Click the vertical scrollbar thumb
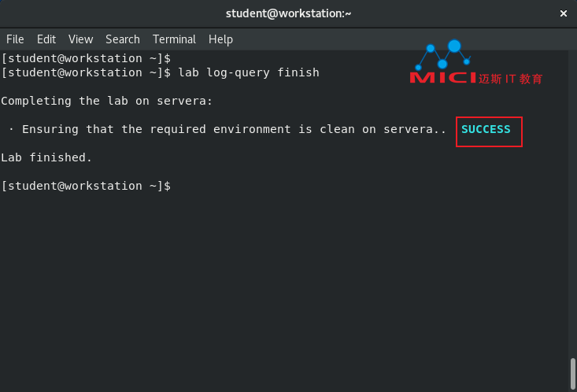 coord(572,374)
